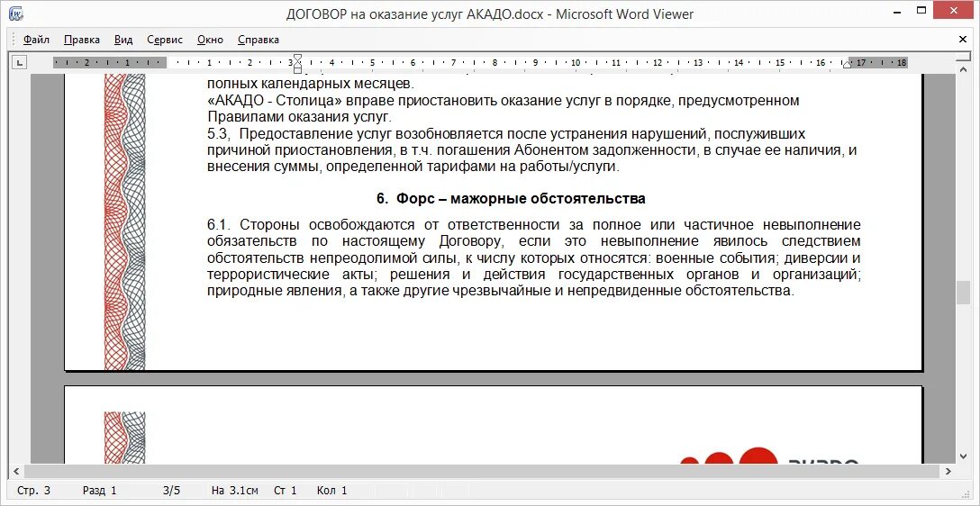
Task: Click the line 'полных календарных месяцев.'
Action: pos(310,84)
